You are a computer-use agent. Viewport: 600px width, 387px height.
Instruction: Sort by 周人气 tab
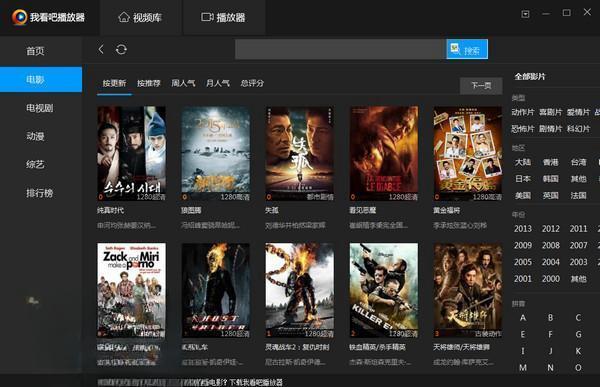[x=183, y=83]
